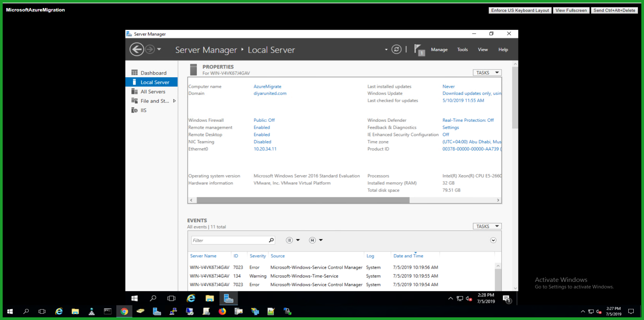Click properties scrollbar right arrow

(498, 200)
